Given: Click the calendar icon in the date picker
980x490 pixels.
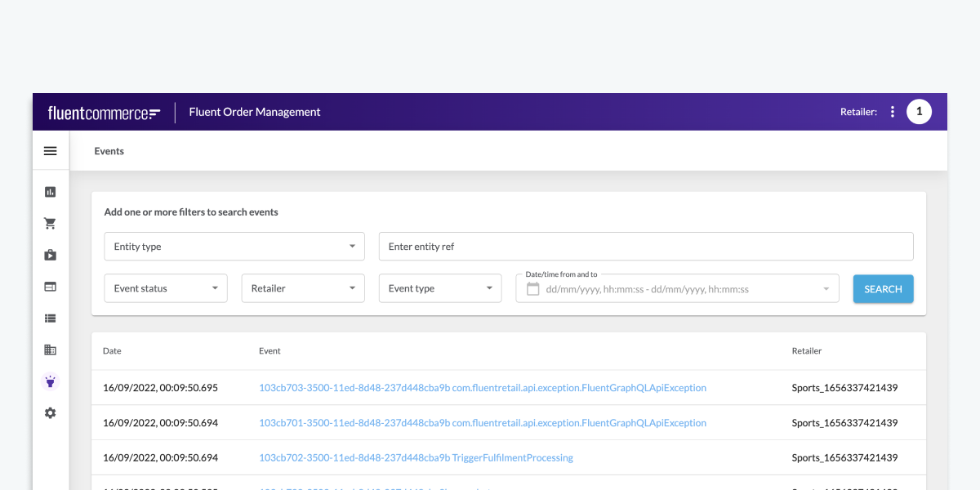Looking at the screenshot, I should click(534, 289).
